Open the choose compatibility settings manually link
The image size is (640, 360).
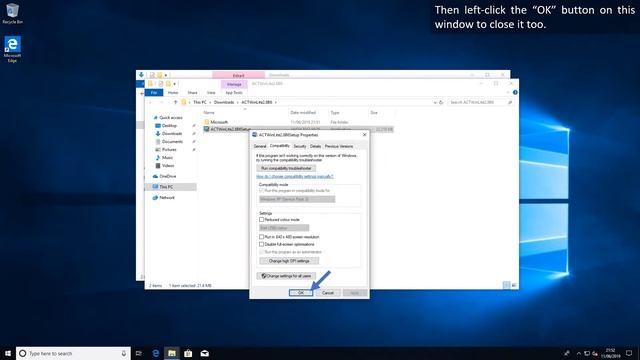pyautogui.click(x=295, y=176)
